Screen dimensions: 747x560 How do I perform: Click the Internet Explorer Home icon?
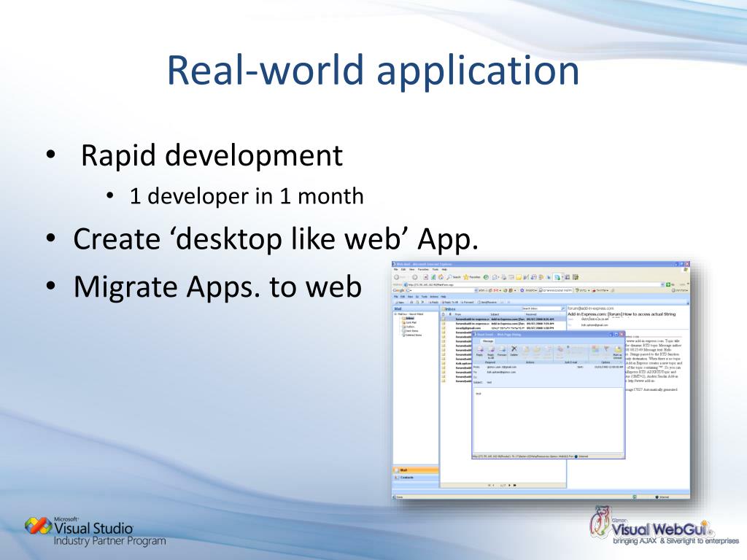coord(441,277)
